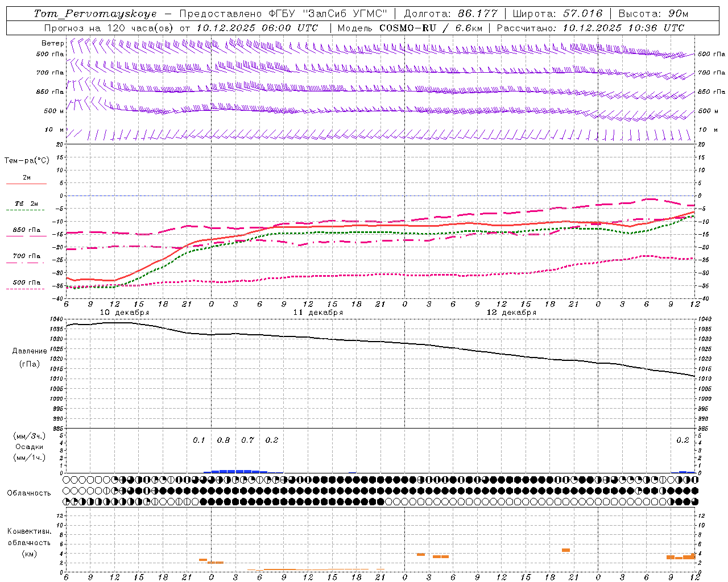Click the Долгота: 86.177 value

450,14
